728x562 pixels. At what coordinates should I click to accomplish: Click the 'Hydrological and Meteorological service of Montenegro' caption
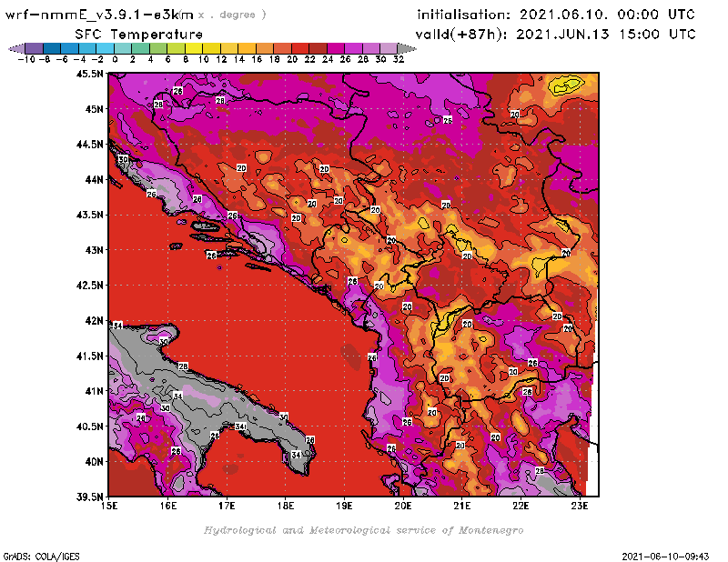tap(363, 530)
